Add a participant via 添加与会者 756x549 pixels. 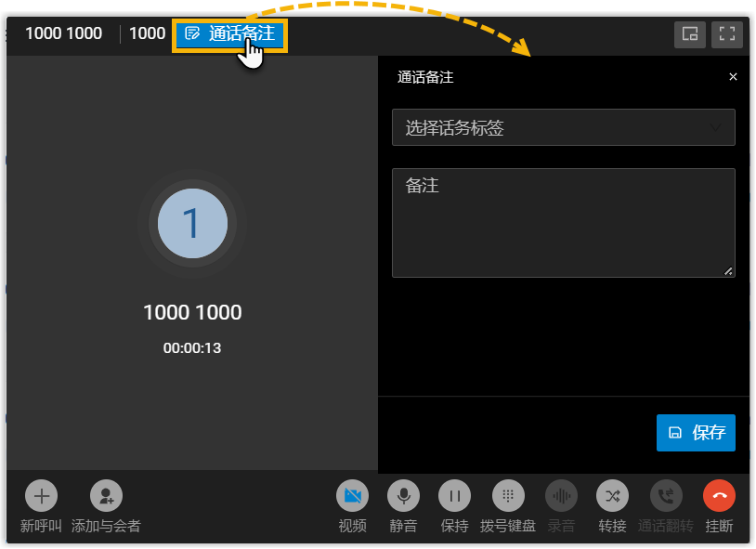click(x=106, y=496)
